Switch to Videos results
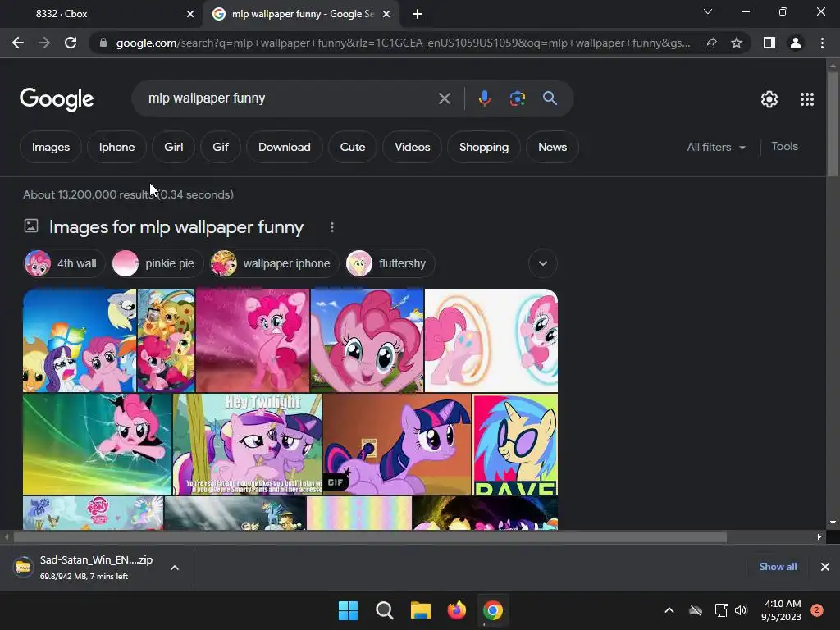The image size is (840, 630). 413,148
